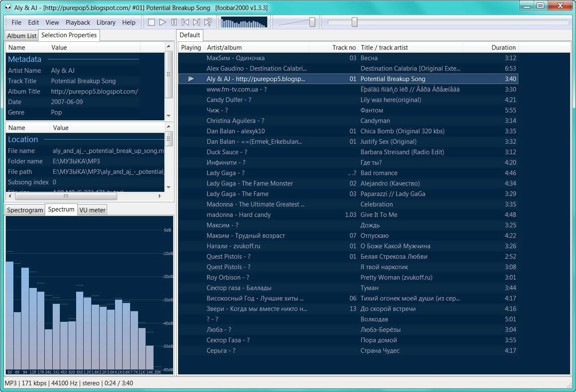Select Paparazzi // Lady GaGa title

click(393, 194)
